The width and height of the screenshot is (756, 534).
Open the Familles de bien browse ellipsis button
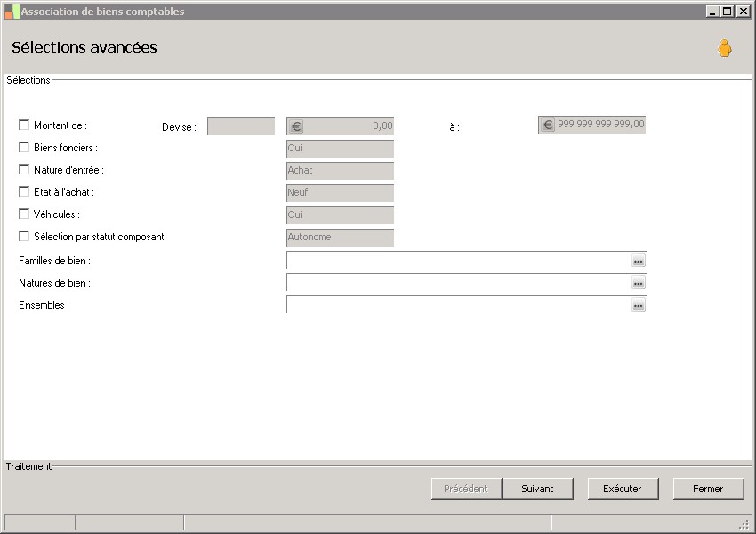point(638,261)
